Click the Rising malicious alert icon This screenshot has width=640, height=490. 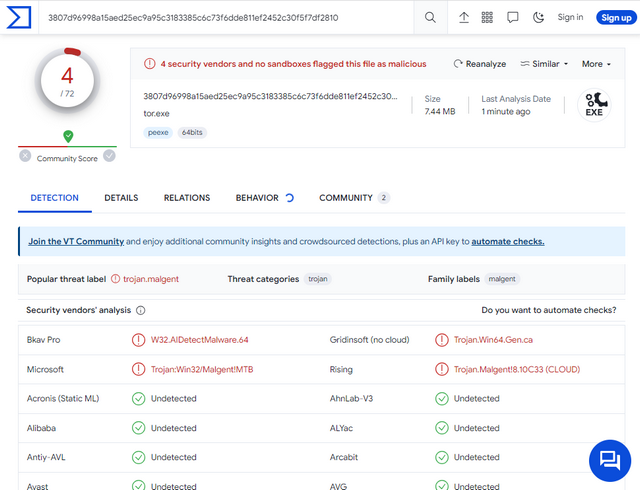(x=442, y=369)
